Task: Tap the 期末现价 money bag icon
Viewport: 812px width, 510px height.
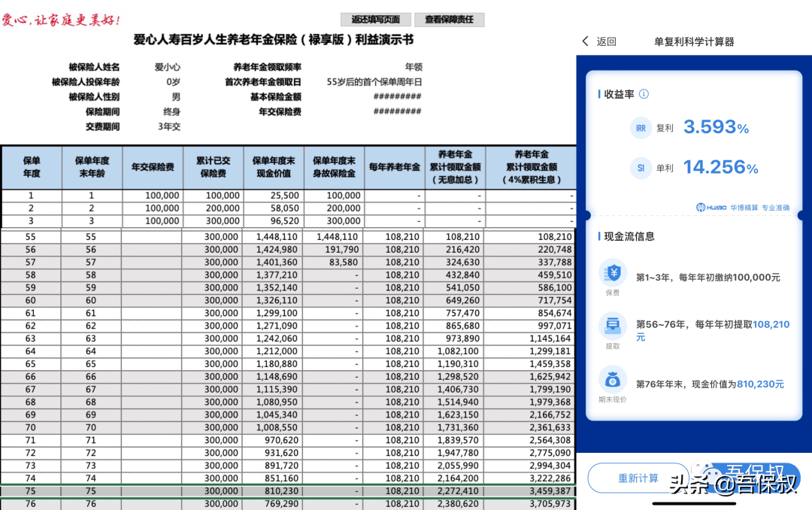Action: [613, 379]
